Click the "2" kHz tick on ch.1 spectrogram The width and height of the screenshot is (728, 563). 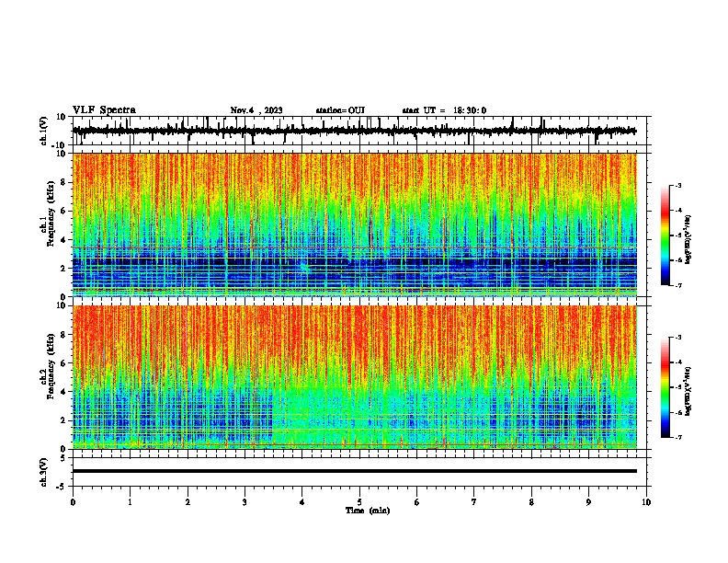(63, 269)
